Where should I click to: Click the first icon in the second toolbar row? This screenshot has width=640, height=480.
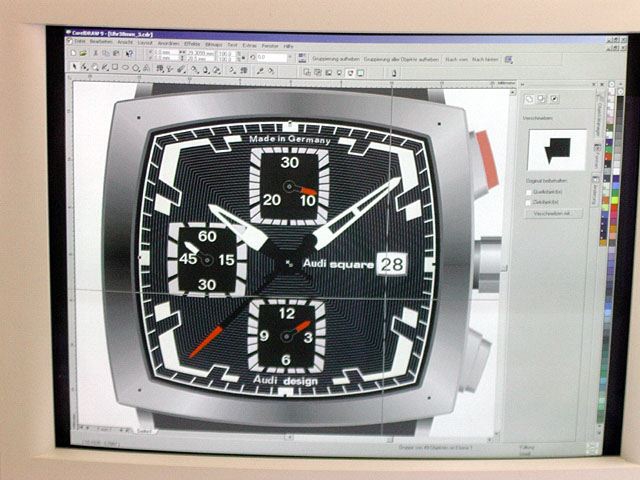307,73
